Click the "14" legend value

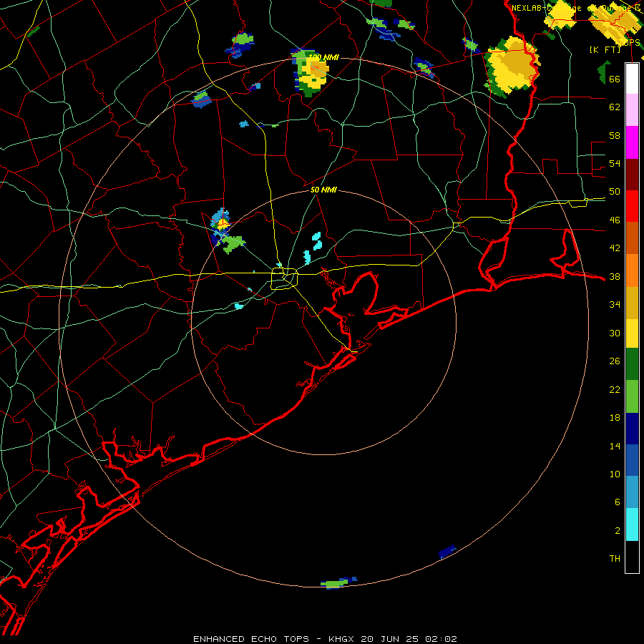(615, 446)
